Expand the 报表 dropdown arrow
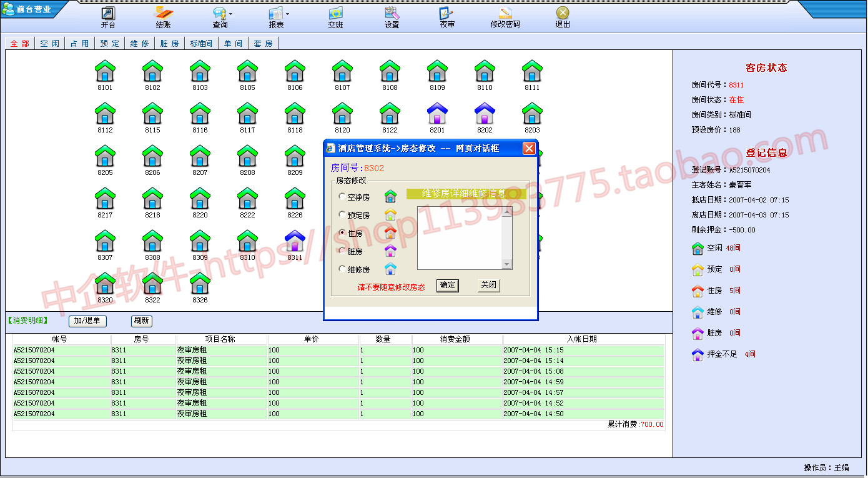 coord(287,14)
